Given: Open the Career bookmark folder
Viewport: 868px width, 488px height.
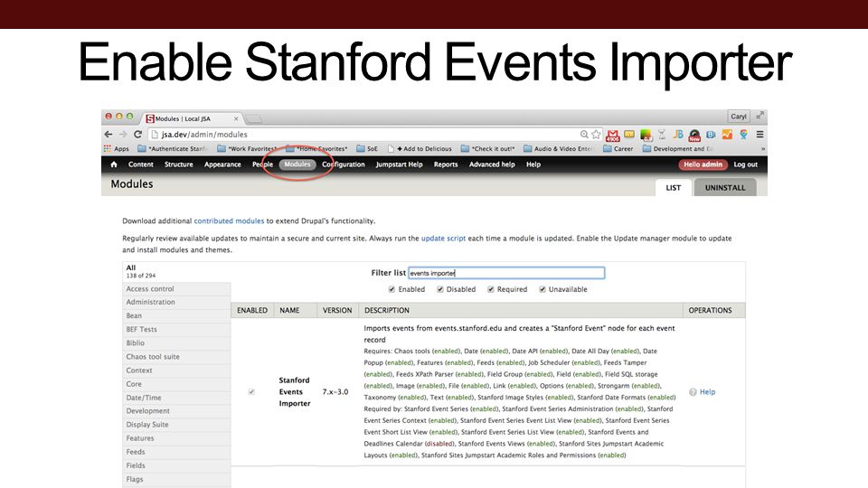Looking at the screenshot, I should pos(618,149).
